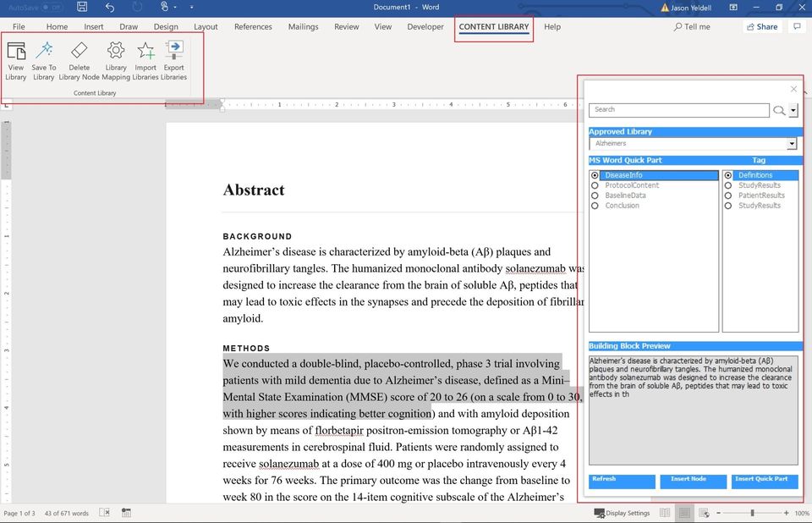Switch to the Home ribbon tab
This screenshot has height=523, width=812.
click(57, 26)
